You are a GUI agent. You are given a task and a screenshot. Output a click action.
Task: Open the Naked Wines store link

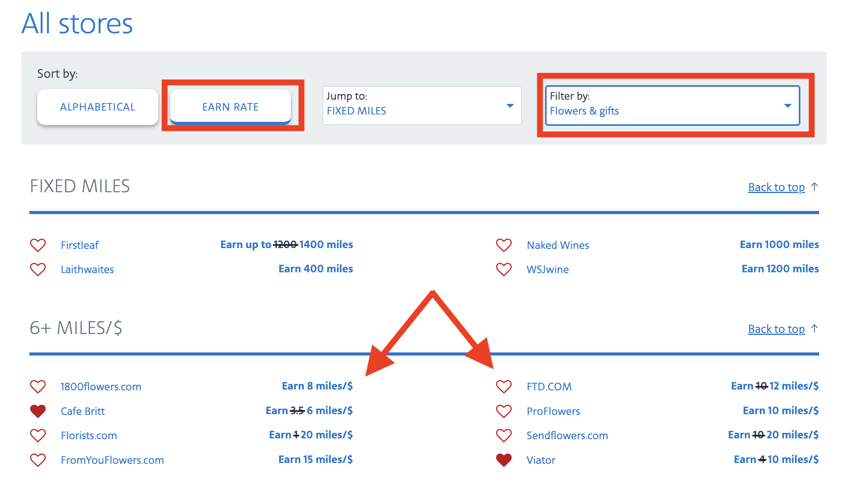[558, 245]
